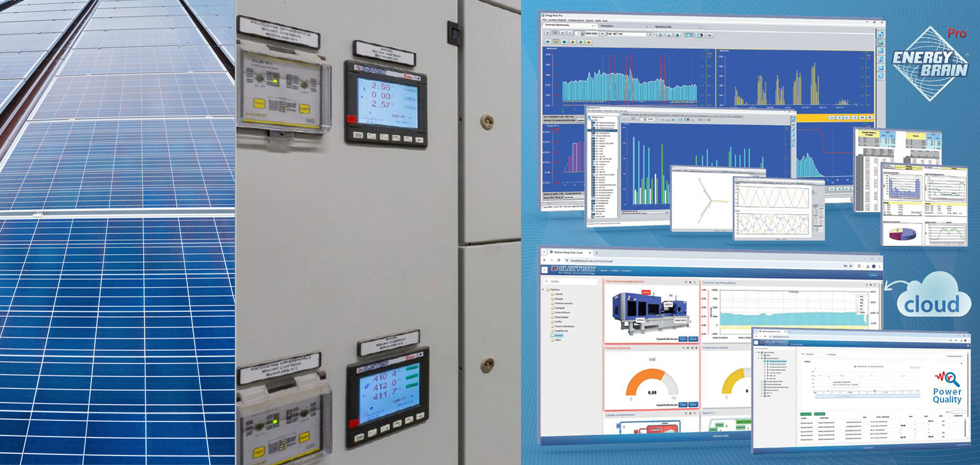Open a new browser tab

[x=596, y=252]
